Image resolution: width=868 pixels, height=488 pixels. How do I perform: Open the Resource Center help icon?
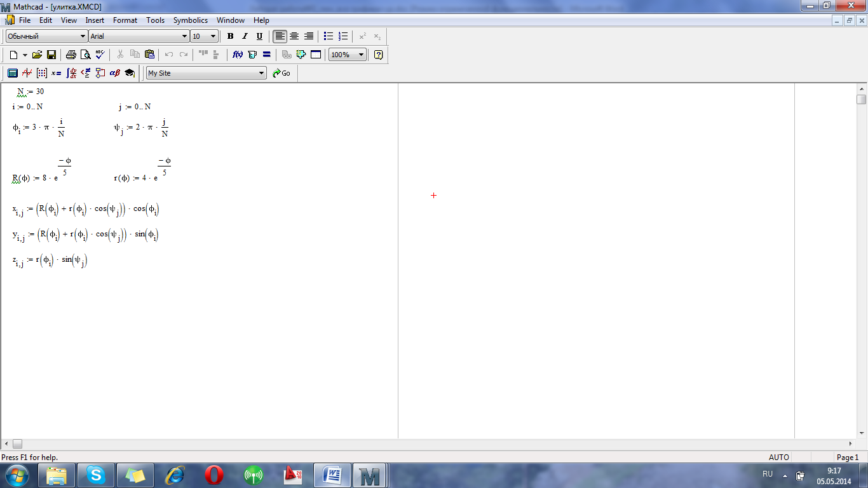(x=379, y=55)
